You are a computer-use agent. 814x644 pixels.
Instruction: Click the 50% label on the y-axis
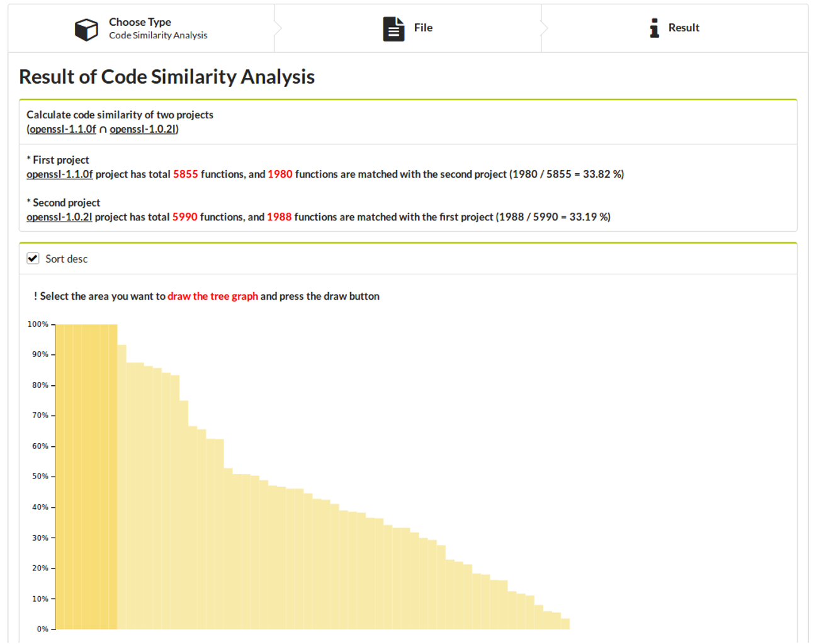40,477
